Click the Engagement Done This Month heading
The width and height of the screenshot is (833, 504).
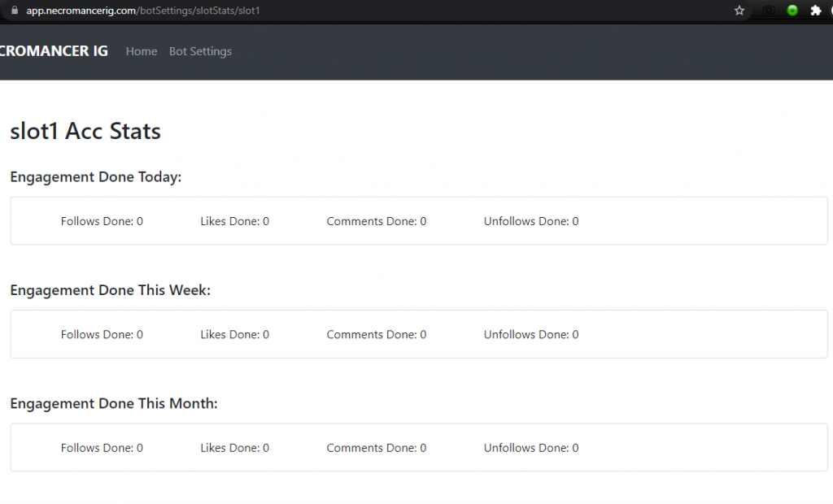(x=114, y=403)
